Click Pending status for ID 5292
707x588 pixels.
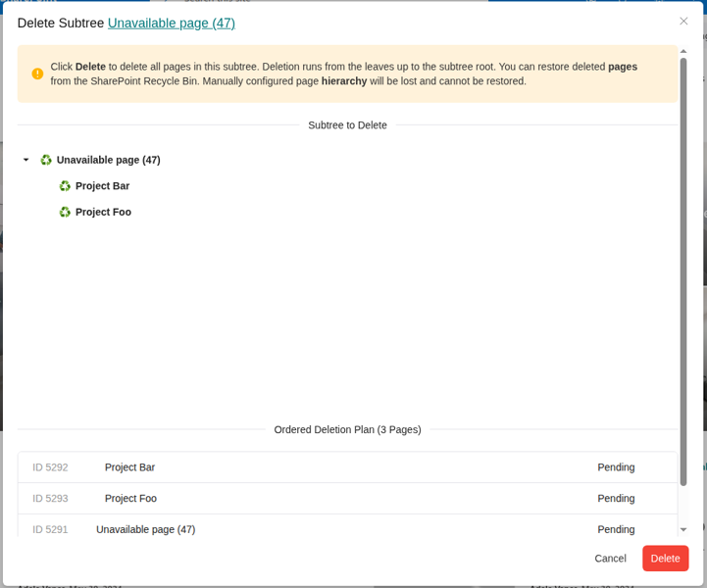(x=616, y=467)
